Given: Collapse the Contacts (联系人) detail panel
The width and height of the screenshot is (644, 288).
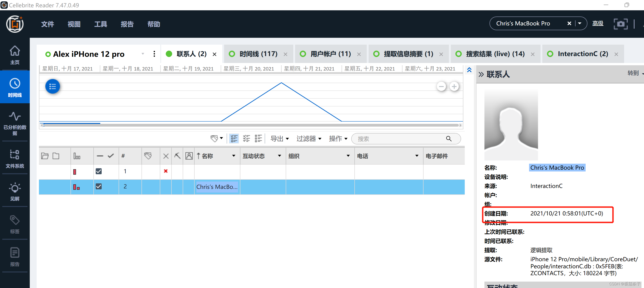Looking at the screenshot, I should pyautogui.click(x=481, y=74).
